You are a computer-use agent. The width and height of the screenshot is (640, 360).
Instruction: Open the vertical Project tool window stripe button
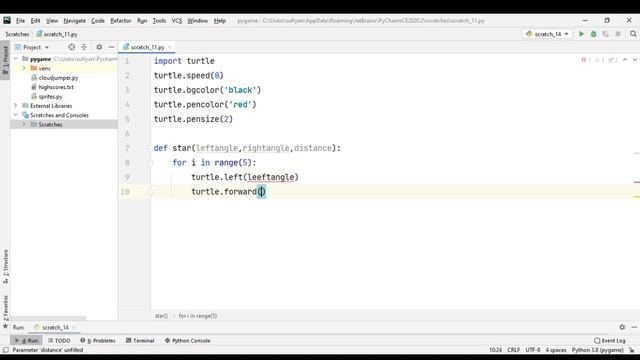(x=5, y=60)
